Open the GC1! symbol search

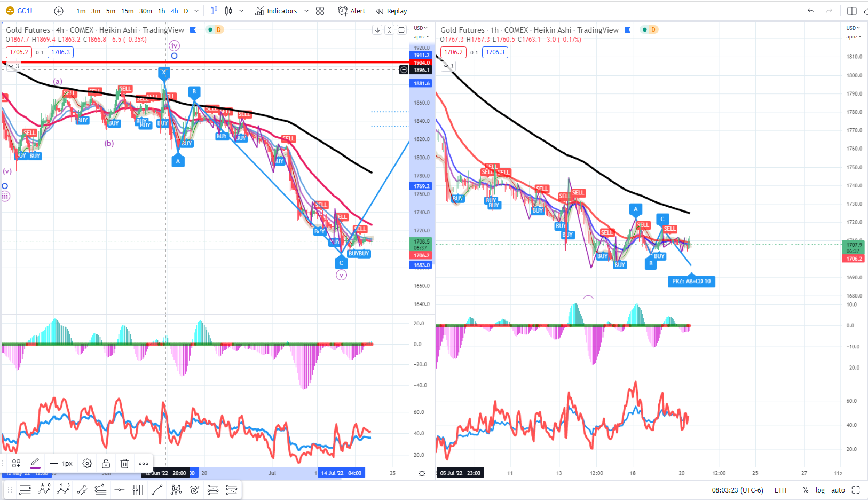pyautogui.click(x=19, y=11)
